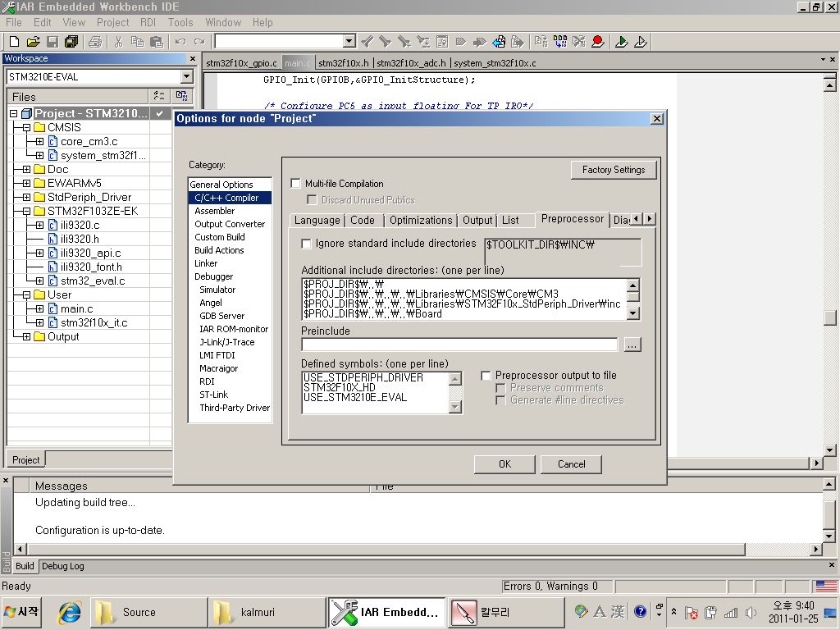Select the Debug Log tab
This screenshot has height=630, width=840.
62,566
